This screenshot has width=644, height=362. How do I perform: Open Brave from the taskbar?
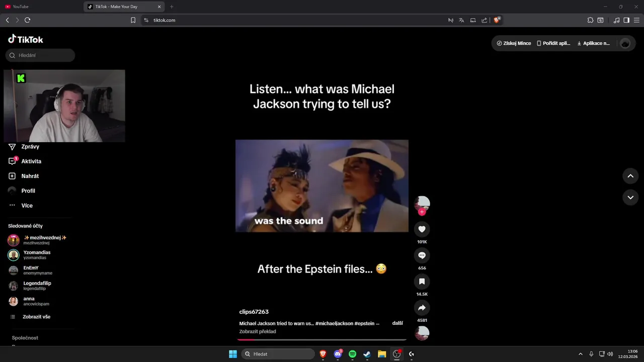tap(323, 354)
